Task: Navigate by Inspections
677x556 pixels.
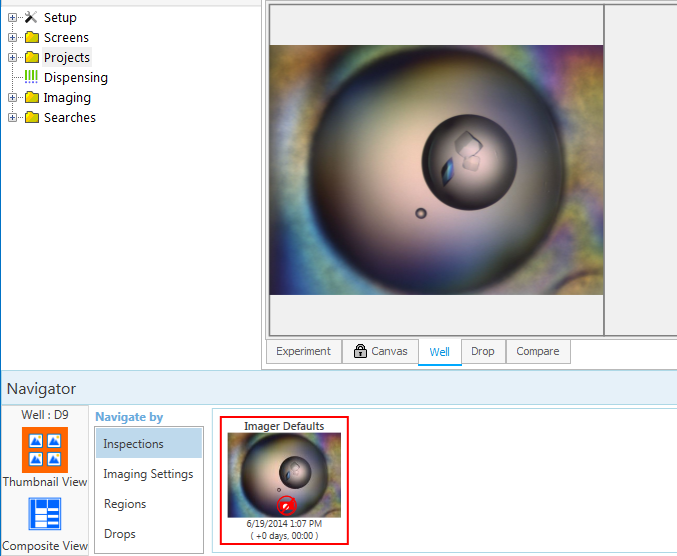Action: [x=149, y=443]
